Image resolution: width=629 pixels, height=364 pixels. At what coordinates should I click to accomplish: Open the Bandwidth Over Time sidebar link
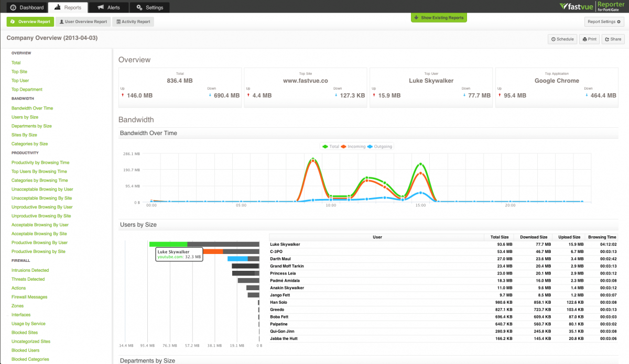(x=32, y=108)
